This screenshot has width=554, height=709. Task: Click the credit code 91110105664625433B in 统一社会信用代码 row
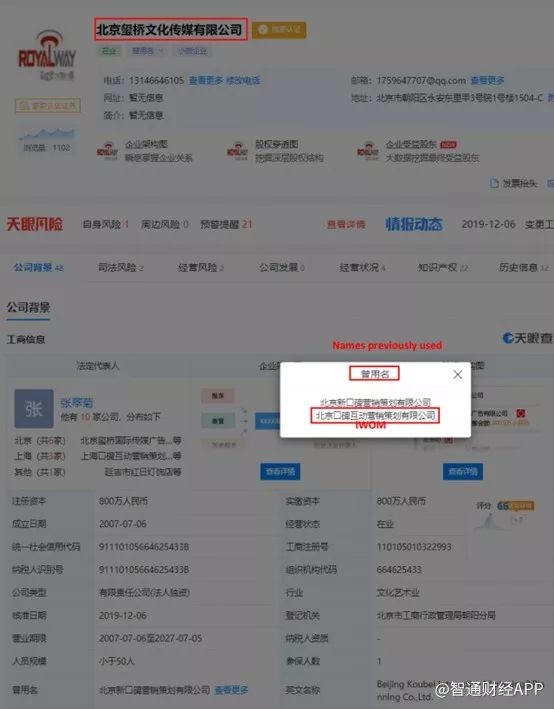pyautogui.click(x=144, y=547)
